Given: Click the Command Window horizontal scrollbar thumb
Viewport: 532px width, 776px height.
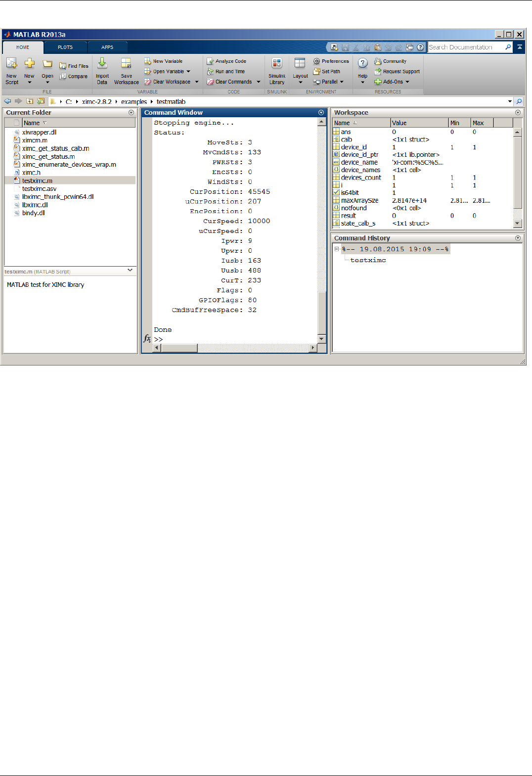Looking at the screenshot, I should click(179, 348).
